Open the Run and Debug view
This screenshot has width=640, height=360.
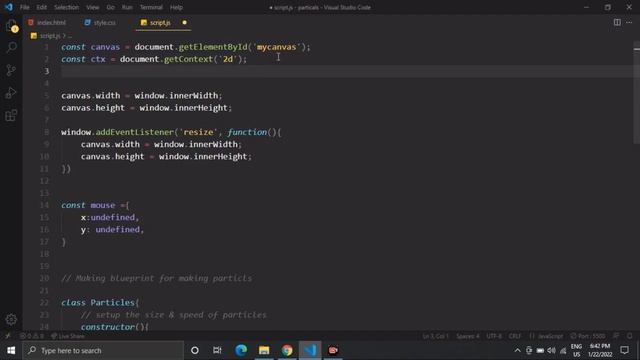pos(11,93)
